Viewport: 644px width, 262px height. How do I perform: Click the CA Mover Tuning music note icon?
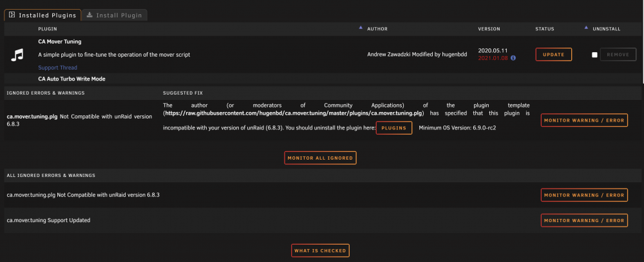coord(17,55)
